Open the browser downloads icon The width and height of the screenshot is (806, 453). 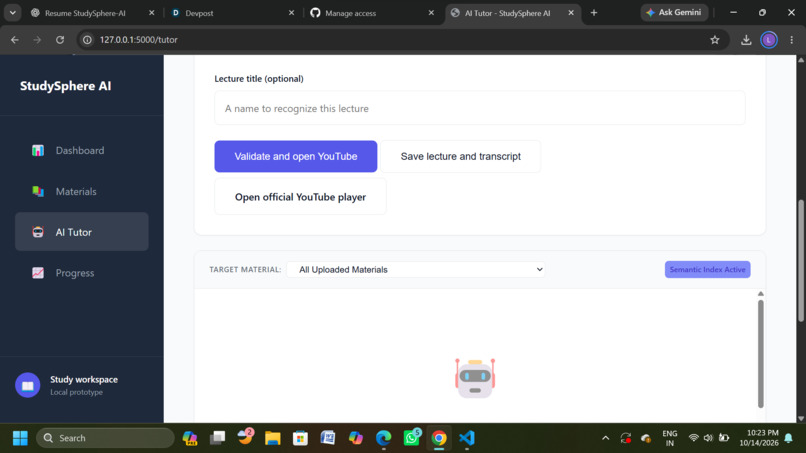pyautogui.click(x=746, y=40)
